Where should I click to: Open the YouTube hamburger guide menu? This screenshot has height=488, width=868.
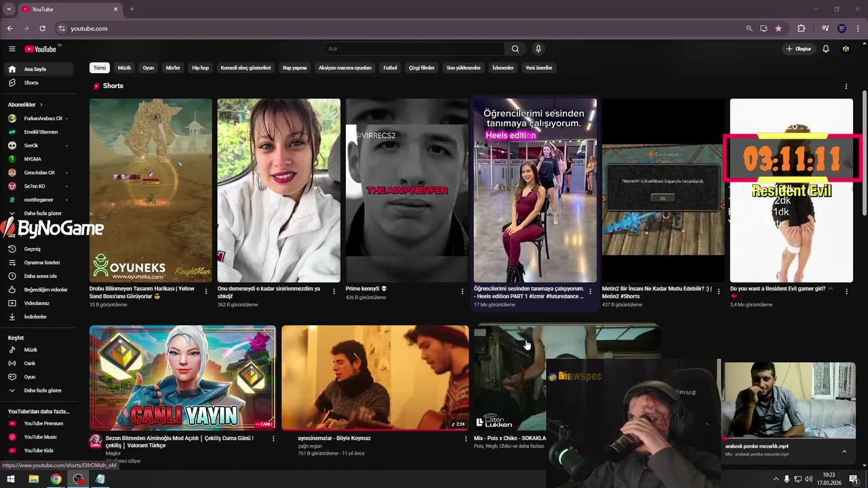click(x=12, y=49)
